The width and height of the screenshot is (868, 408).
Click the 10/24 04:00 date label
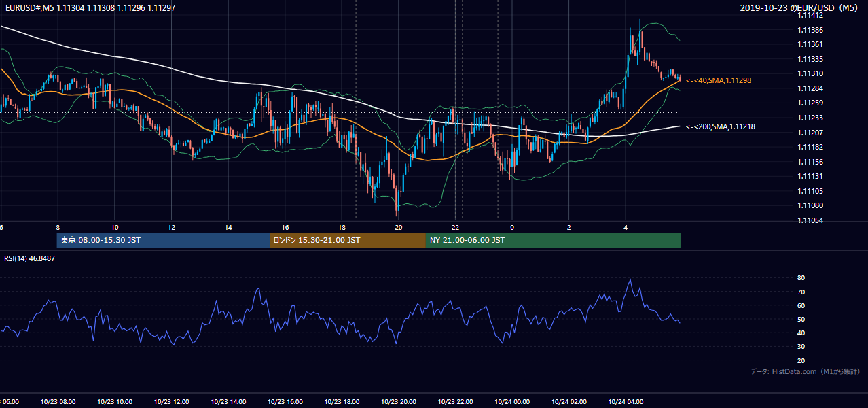pos(626,401)
